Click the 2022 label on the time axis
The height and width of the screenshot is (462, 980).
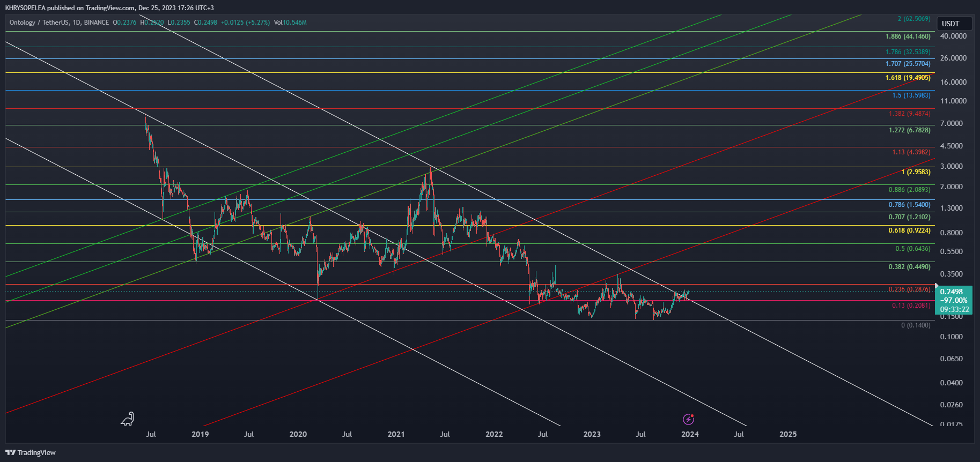[x=494, y=434]
